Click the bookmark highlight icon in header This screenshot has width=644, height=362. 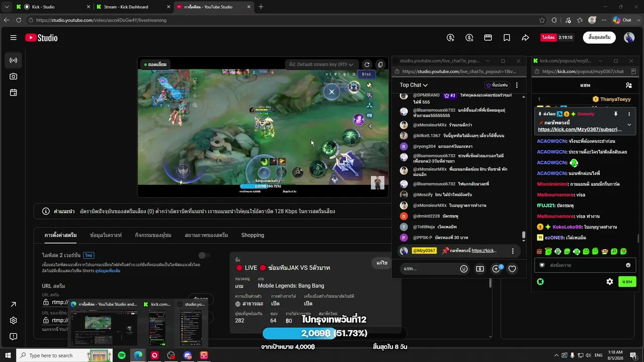(507, 38)
